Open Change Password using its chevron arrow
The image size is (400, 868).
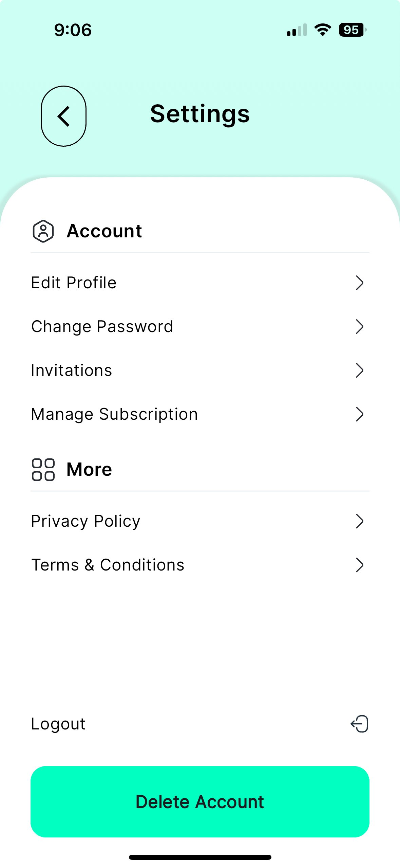pos(360,327)
